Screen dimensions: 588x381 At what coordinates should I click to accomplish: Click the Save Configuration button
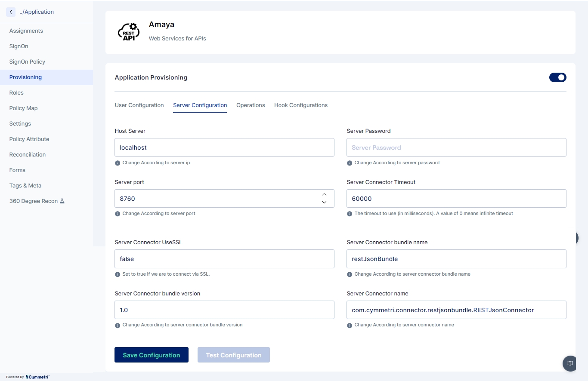click(151, 355)
